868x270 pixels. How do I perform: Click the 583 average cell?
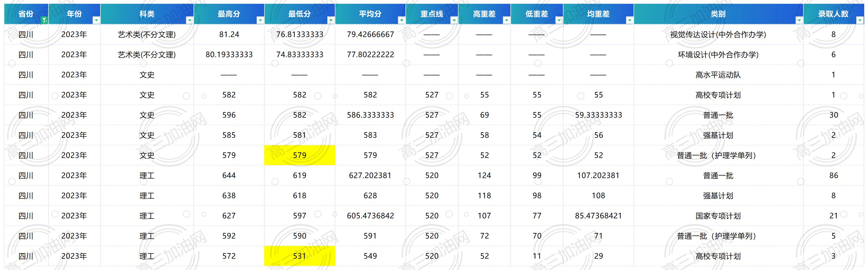coord(370,135)
